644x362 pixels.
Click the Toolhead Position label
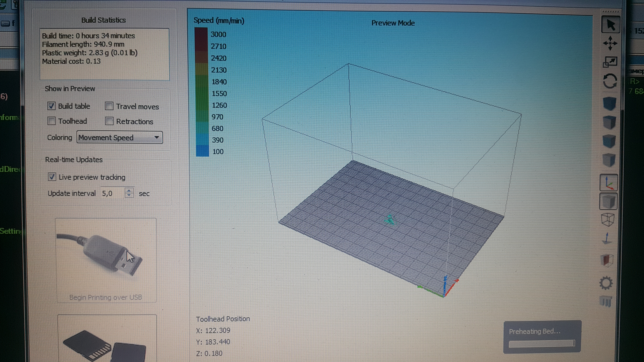point(223,319)
